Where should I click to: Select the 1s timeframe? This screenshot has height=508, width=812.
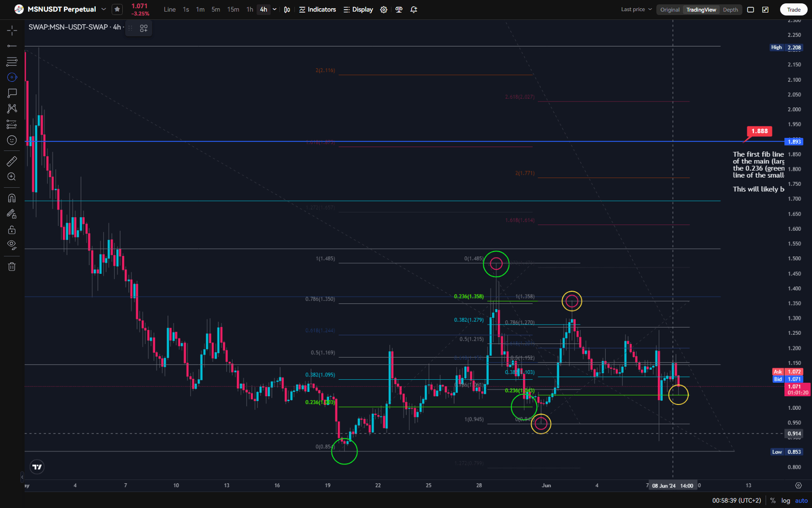(186, 10)
